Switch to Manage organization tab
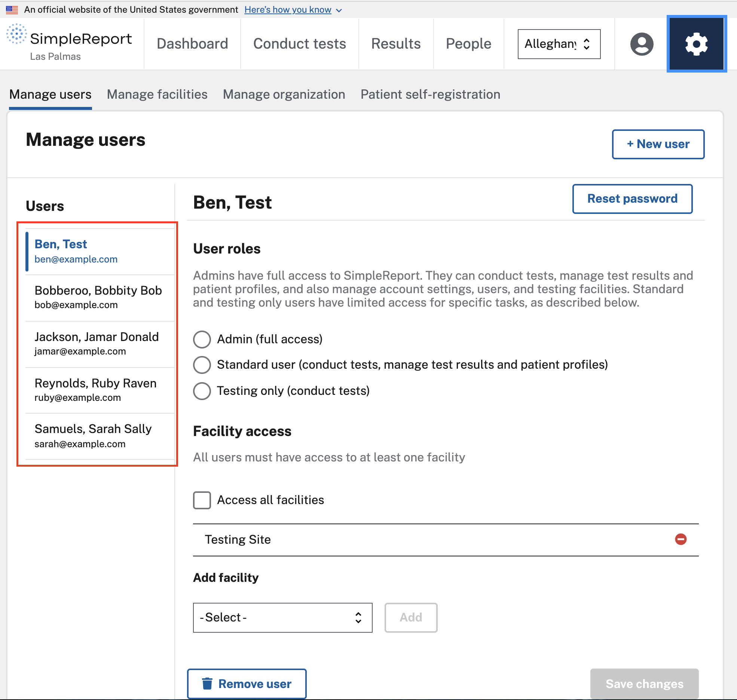The image size is (737, 700). tap(284, 95)
